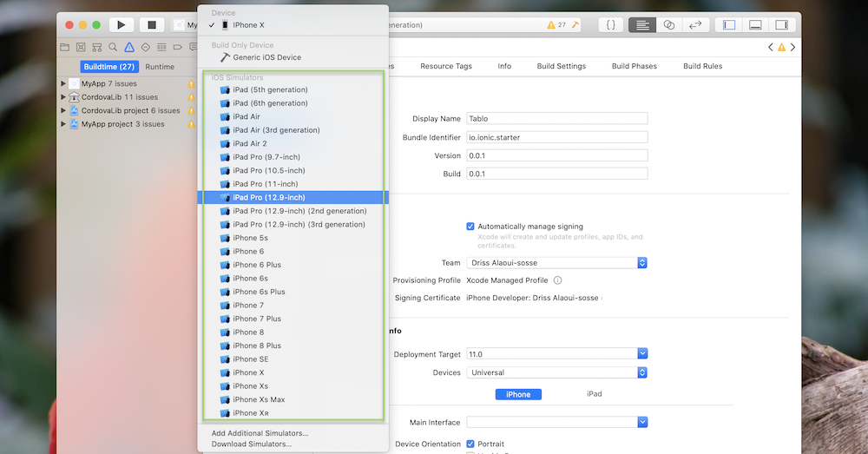Image resolution: width=868 pixels, height=454 pixels.
Task: Open the Devices Universal dropdown
Action: (557, 372)
